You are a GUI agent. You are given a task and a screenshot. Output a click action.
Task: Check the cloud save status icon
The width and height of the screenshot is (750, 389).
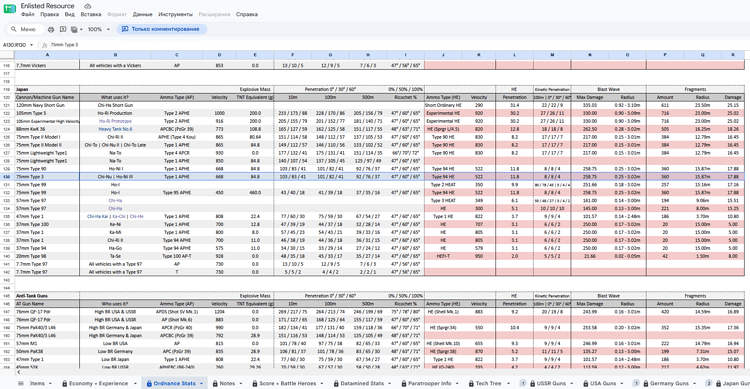pyautogui.click(x=88, y=6)
